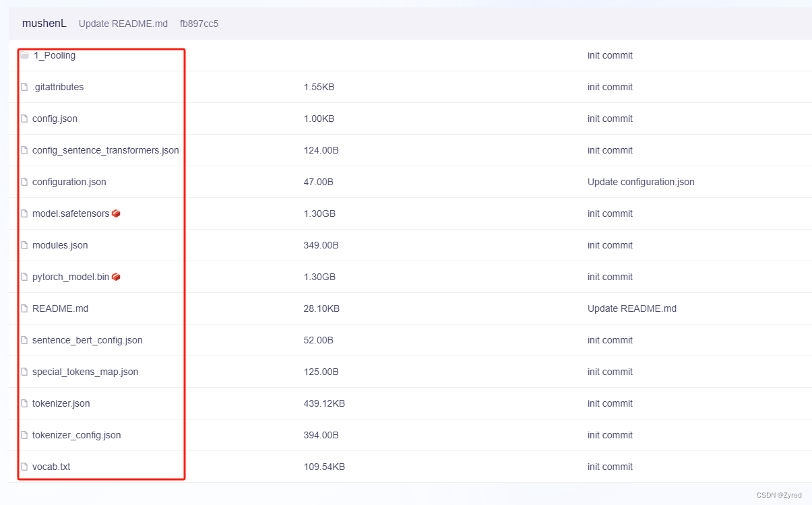Click the 1.00KB size value
Image resolution: width=812 pixels, height=505 pixels.
319,119
